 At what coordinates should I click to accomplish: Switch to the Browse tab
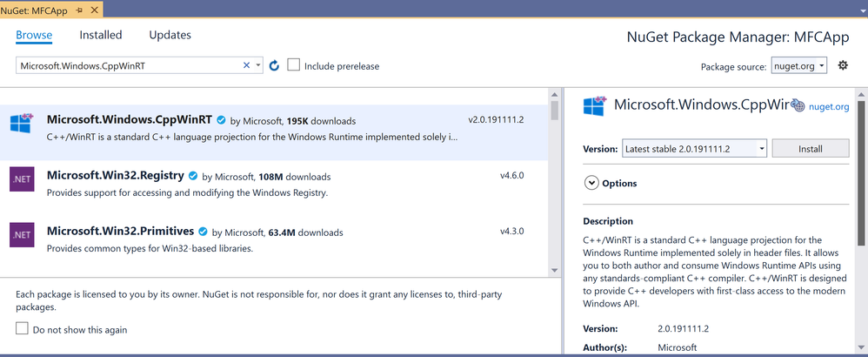point(34,35)
